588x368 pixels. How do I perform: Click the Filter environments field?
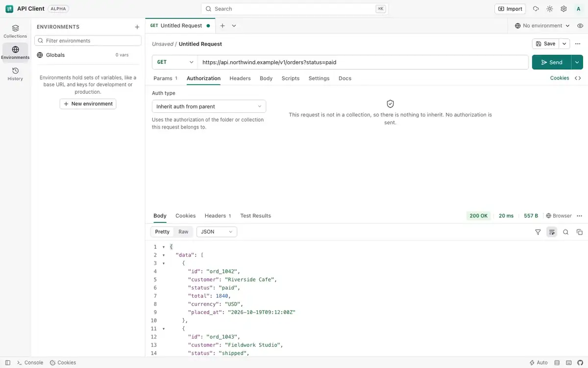pos(88,41)
